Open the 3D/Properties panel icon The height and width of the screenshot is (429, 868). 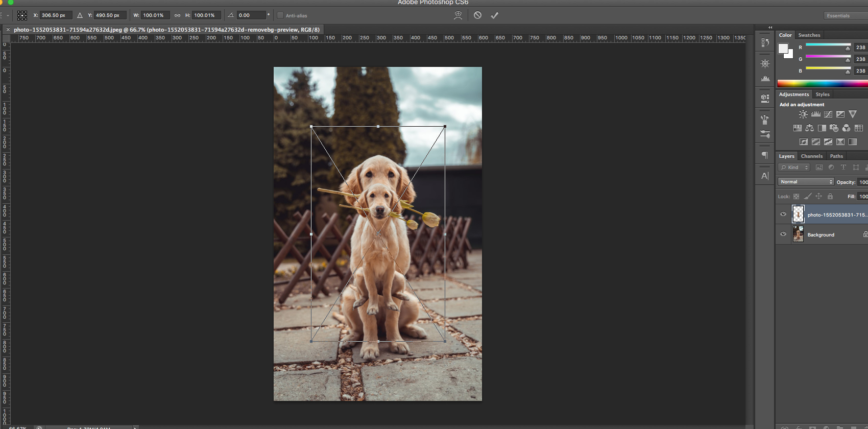[765, 98]
